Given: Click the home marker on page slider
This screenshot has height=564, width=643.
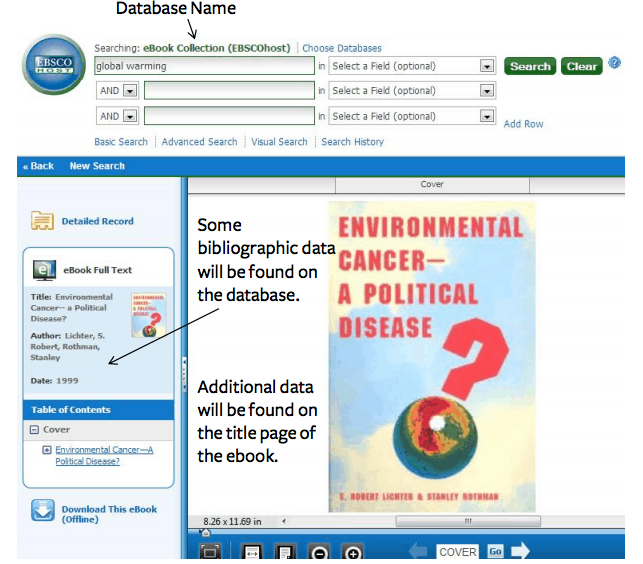Looking at the screenshot, I should (205, 533).
